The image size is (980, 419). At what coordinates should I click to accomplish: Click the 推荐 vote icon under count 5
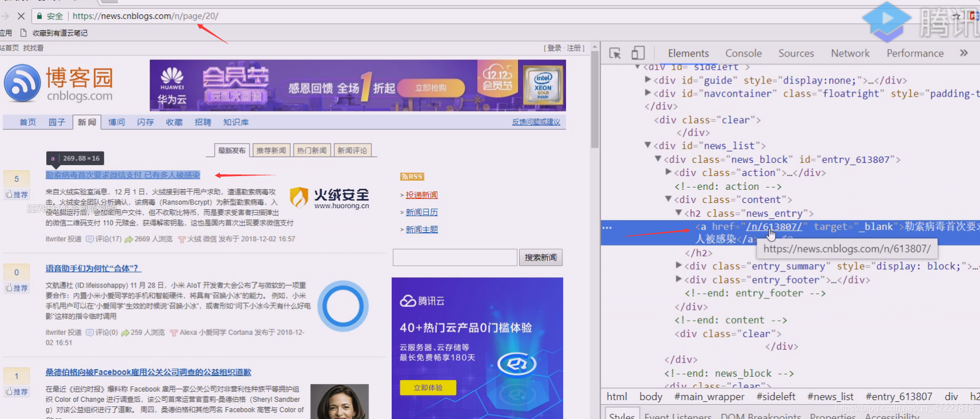pos(17,195)
